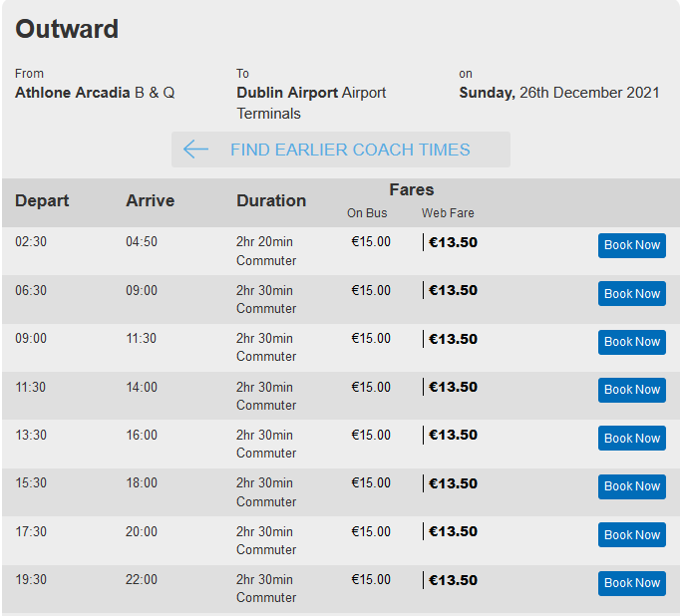682x616 pixels.
Task: Click the Duration column header
Action: tap(271, 200)
